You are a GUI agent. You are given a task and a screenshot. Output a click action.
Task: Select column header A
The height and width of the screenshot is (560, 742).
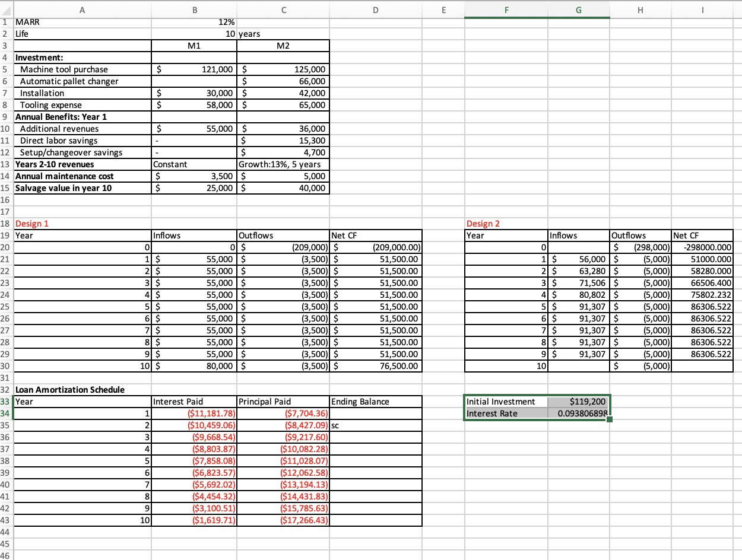(x=82, y=10)
